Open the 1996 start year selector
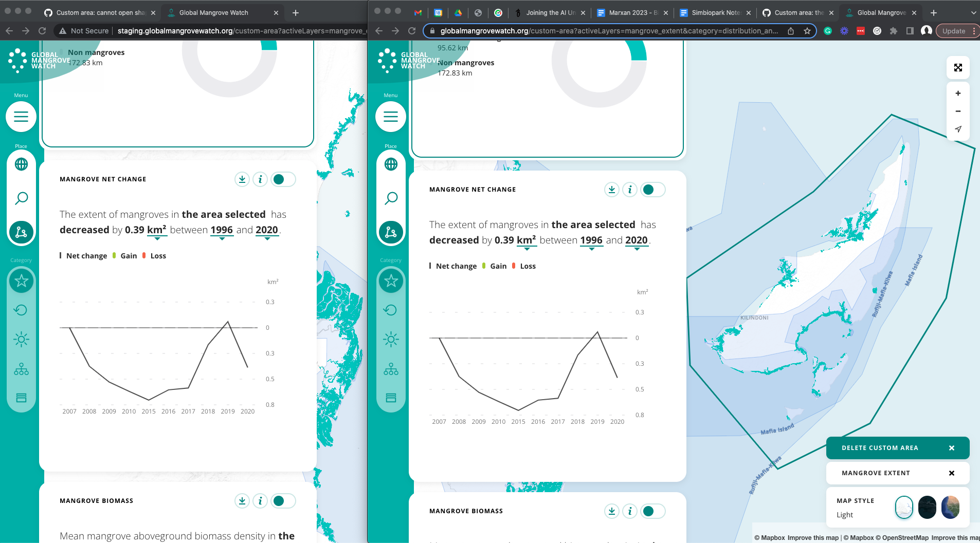Image resolution: width=980 pixels, height=543 pixels. click(591, 240)
